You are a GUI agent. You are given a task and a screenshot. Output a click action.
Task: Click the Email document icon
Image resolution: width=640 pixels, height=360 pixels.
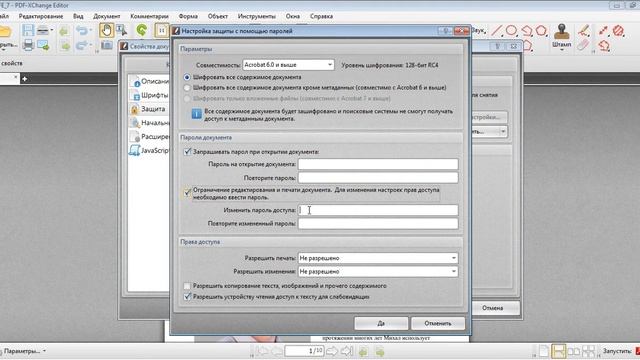point(43,45)
